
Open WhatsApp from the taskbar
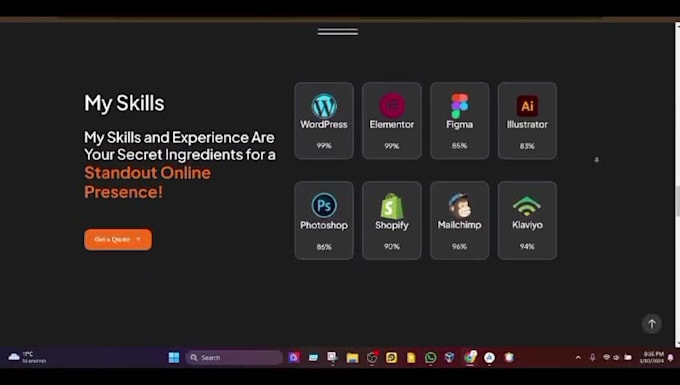430,357
